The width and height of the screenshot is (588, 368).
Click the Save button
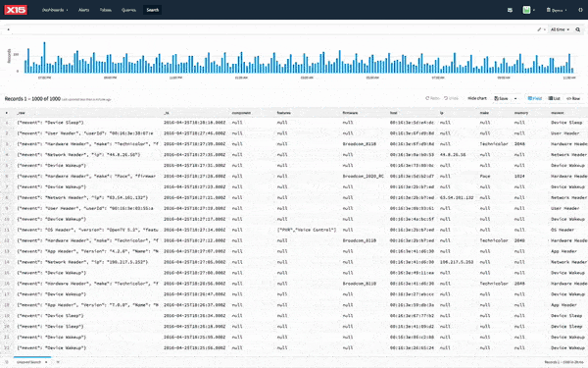[x=502, y=98]
